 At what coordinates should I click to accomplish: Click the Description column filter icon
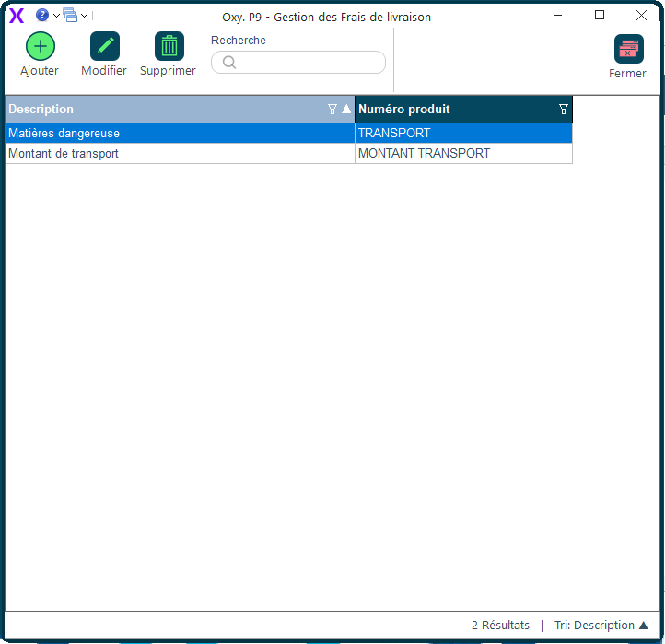[332, 110]
